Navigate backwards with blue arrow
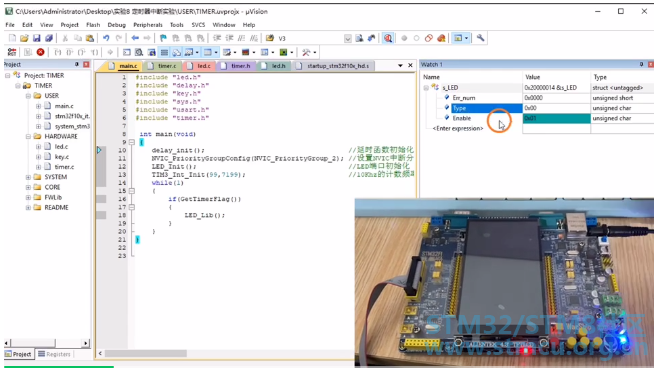The height and width of the screenshot is (370, 657). tap(135, 38)
